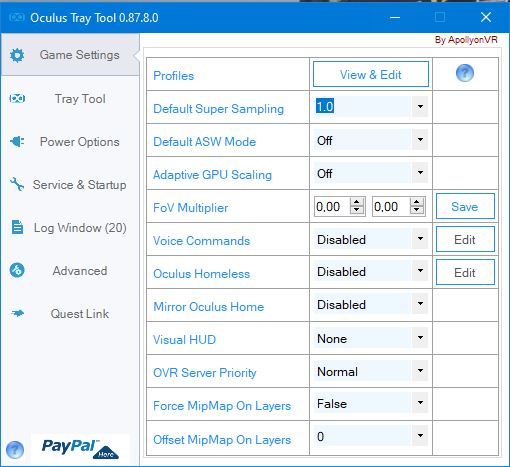Click the Game Settings gear icon
This screenshot has width=510, height=467.
tap(17, 55)
